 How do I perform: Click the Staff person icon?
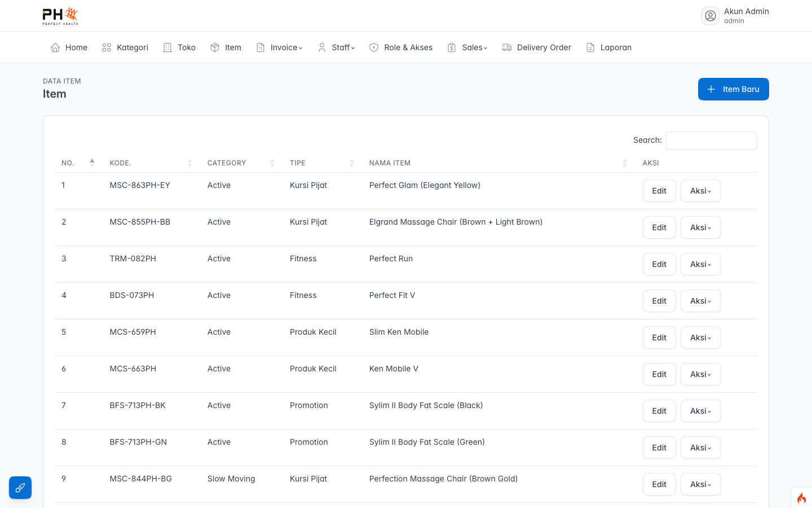322,47
